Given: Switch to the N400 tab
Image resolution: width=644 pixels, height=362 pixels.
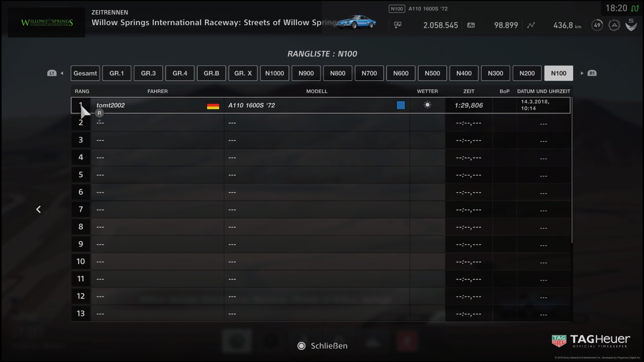Looking at the screenshot, I should tap(464, 73).
